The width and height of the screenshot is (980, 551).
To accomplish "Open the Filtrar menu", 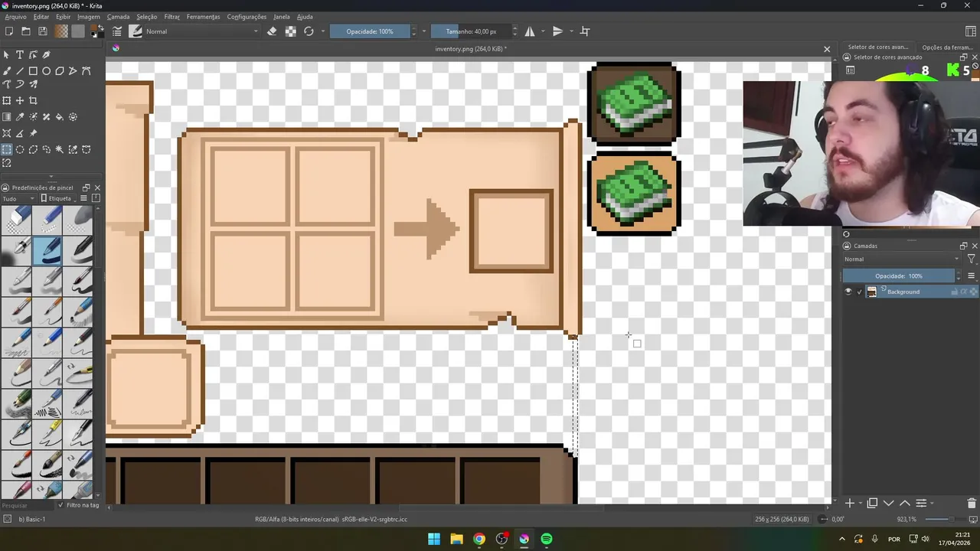I will tap(171, 17).
